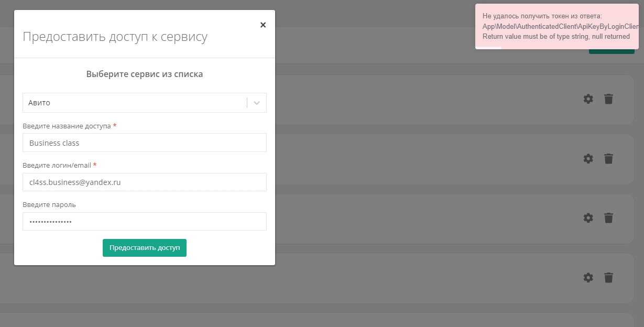
Task: Click the 'Введите название доступа' label
Action: pyautogui.click(x=67, y=126)
